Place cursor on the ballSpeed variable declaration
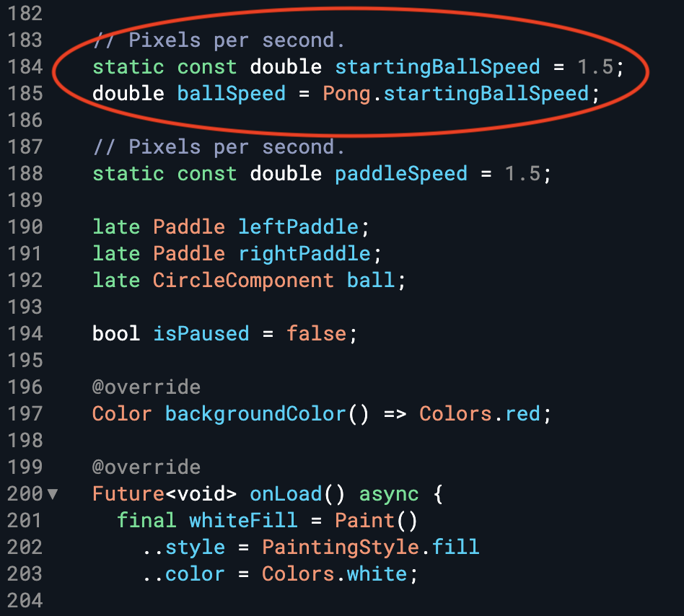Screen dimensions: 684x616 pyautogui.click(x=231, y=94)
